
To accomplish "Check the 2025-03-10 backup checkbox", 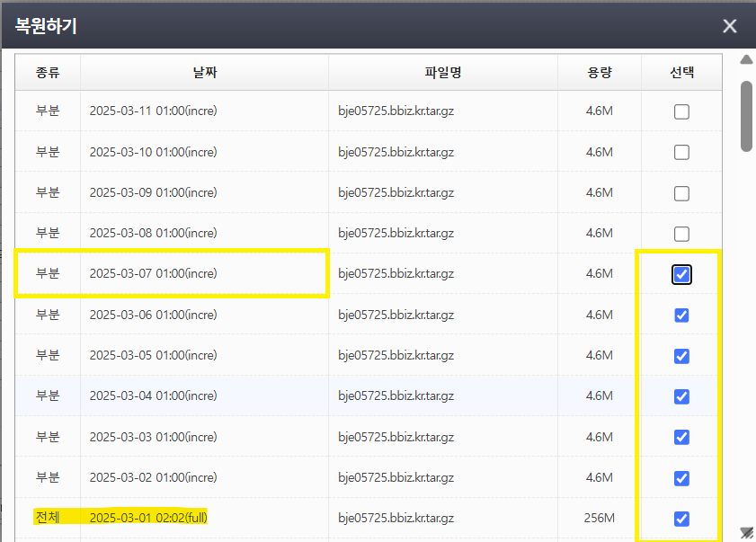I will [x=681, y=152].
